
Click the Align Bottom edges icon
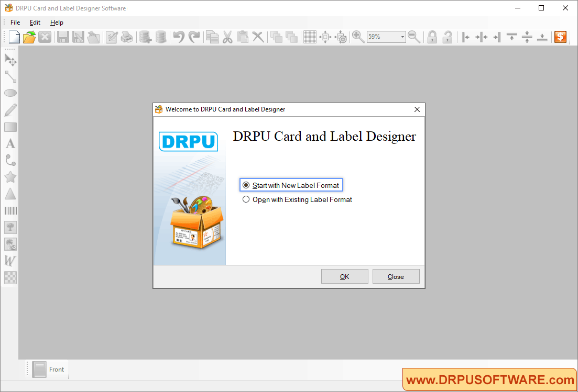pos(542,37)
